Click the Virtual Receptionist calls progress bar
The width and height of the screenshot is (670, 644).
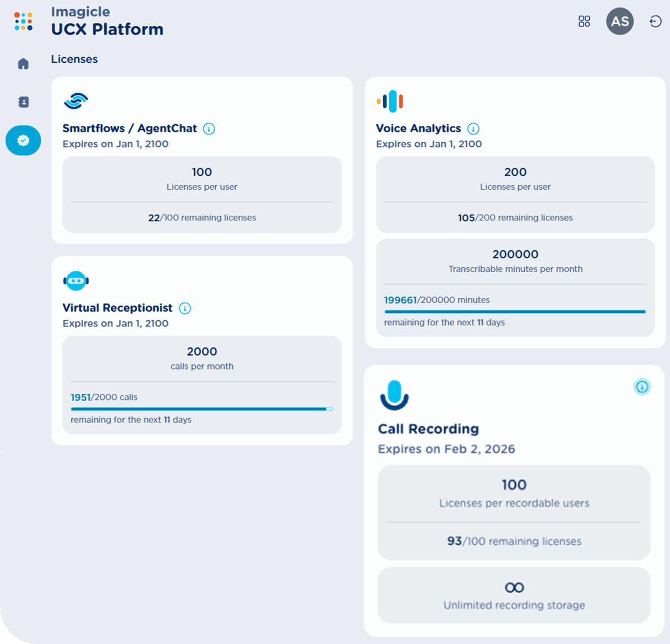tap(202, 409)
